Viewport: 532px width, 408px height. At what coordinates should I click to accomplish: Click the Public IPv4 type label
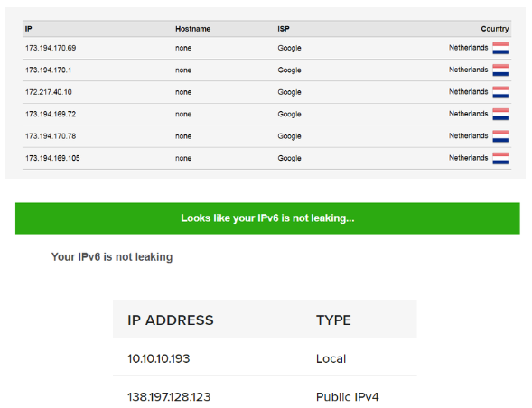[x=348, y=397]
